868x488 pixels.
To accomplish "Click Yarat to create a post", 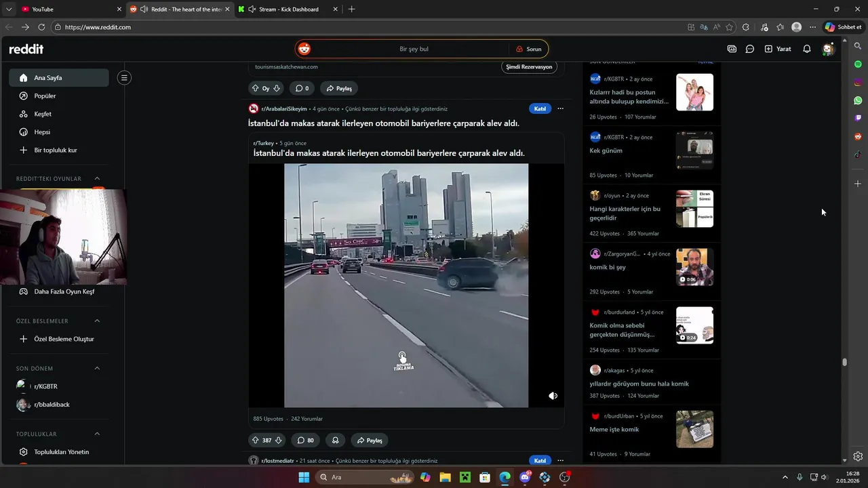I will (x=778, y=49).
